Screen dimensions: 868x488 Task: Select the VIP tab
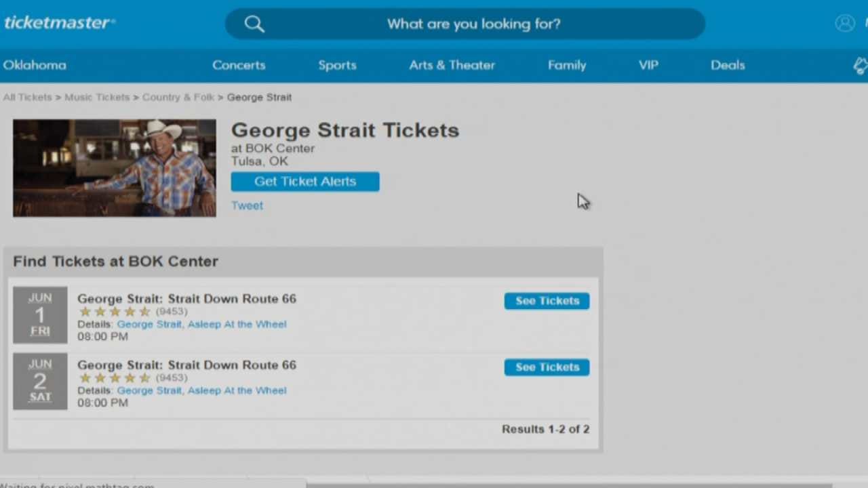point(648,65)
